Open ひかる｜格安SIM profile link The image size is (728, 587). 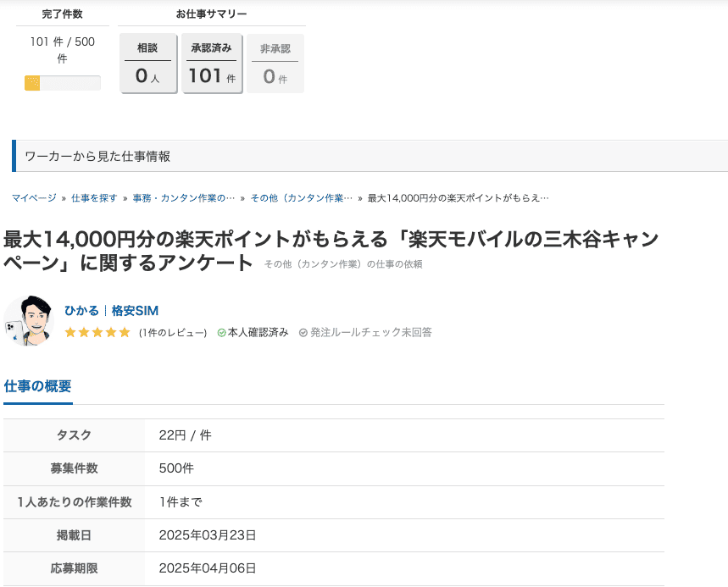111,310
